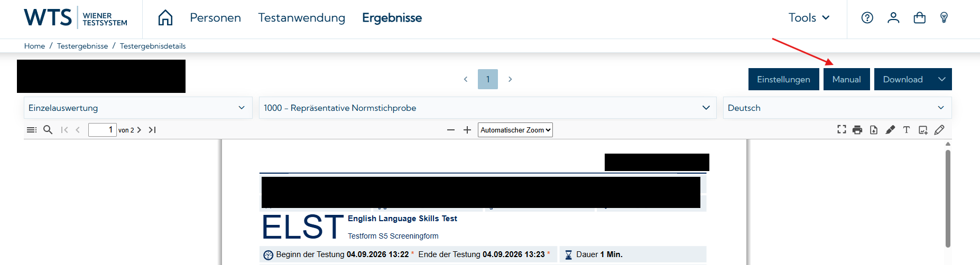Screen dimensions: 980x265
Task: Open the Testanwendung menu
Action: click(301, 17)
